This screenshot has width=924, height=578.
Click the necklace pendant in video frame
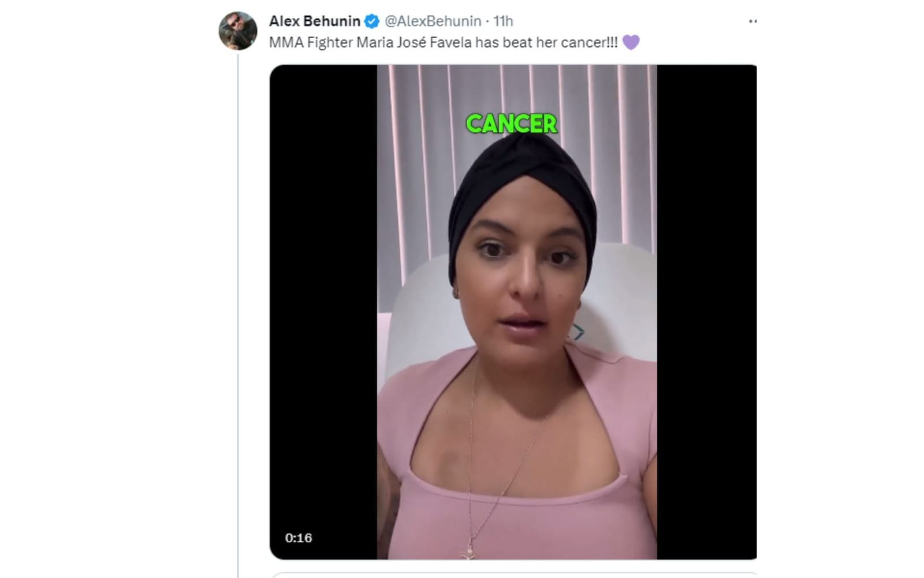[469, 552]
